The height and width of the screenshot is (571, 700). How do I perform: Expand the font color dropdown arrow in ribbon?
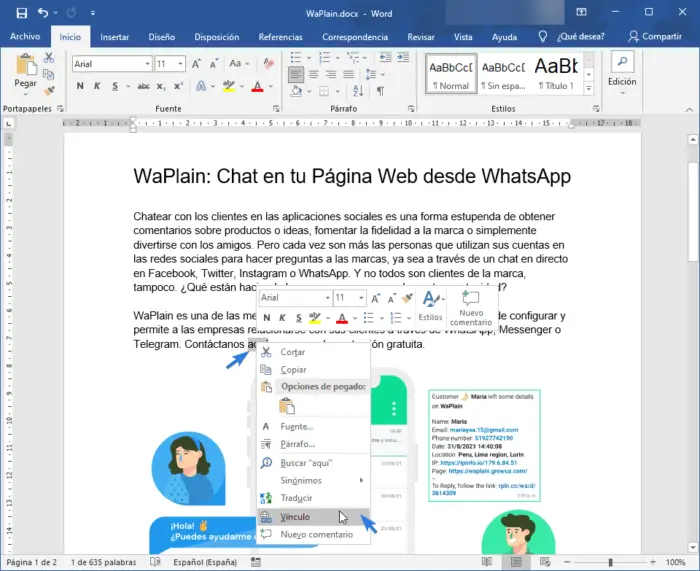pyautogui.click(x=271, y=86)
